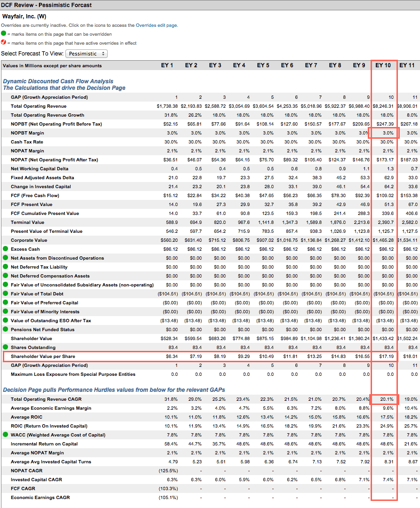Click override dot for Value of Outstanding ESO After Tax

[6, 320]
